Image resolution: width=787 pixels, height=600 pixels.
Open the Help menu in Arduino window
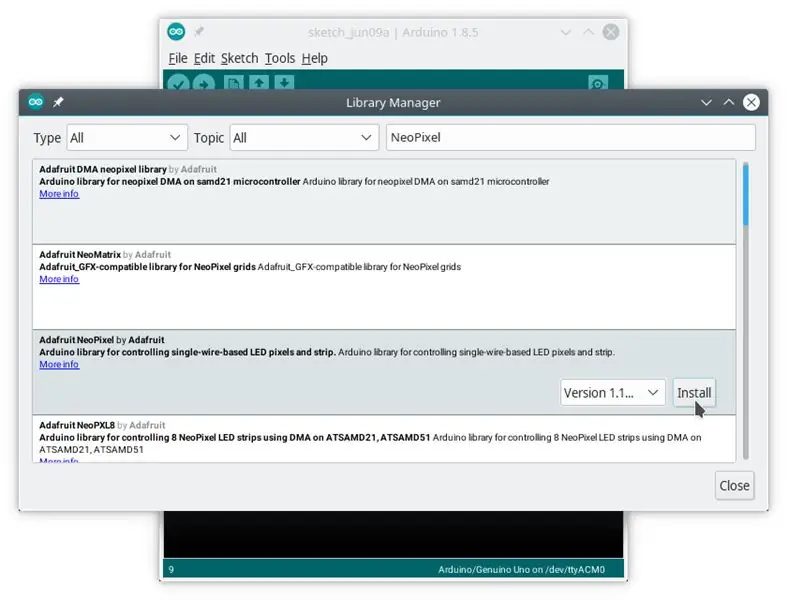(315, 58)
